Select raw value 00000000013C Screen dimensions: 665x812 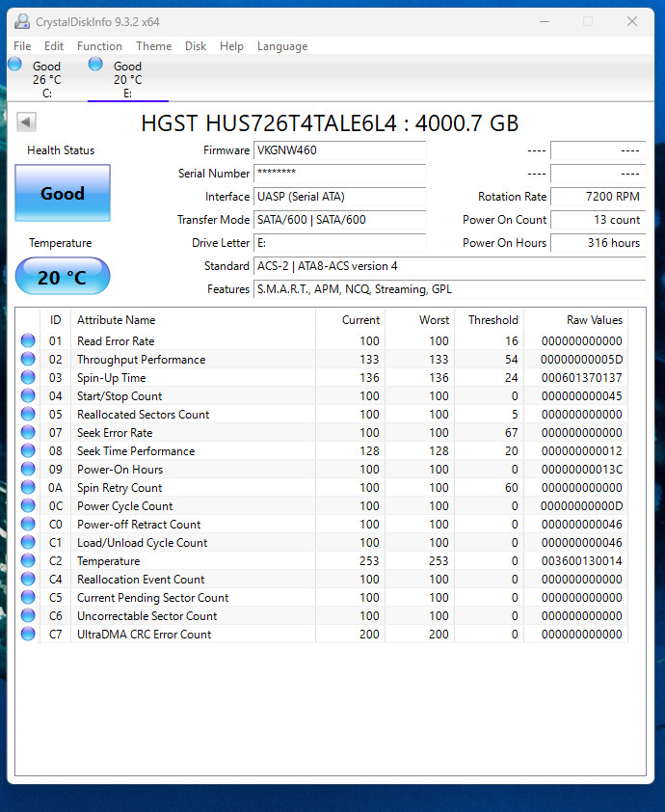(582, 470)
